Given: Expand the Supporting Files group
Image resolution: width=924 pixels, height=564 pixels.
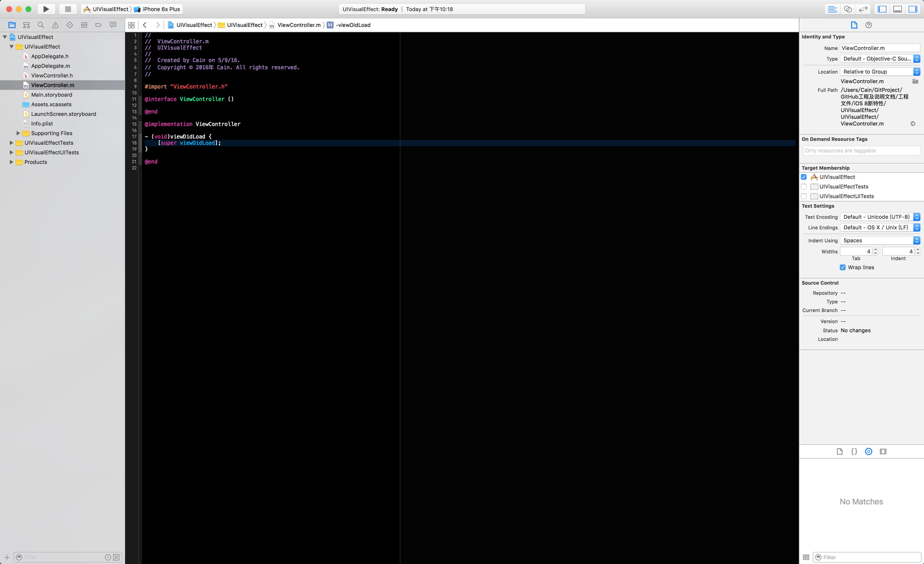Looking at the screenshot, I should [x=18, y=133].
